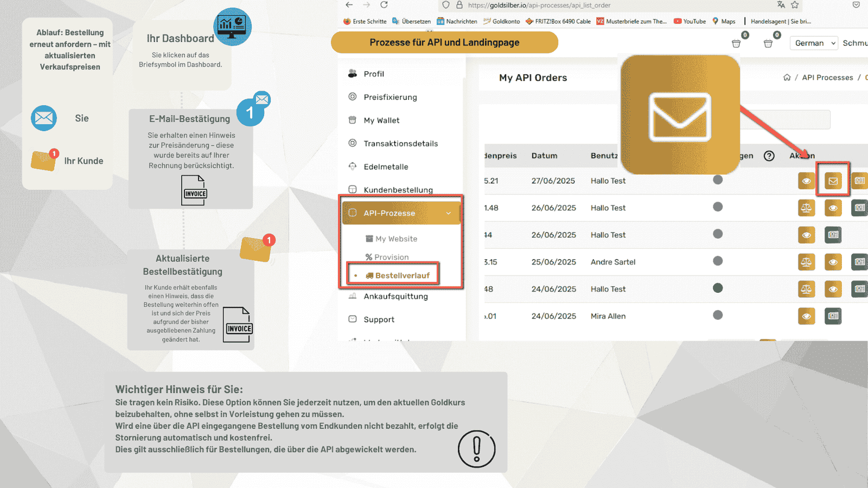Viewport: 868px width, 488px height.
Task: Click the question mark help icon in the table header
Action: 769,156
